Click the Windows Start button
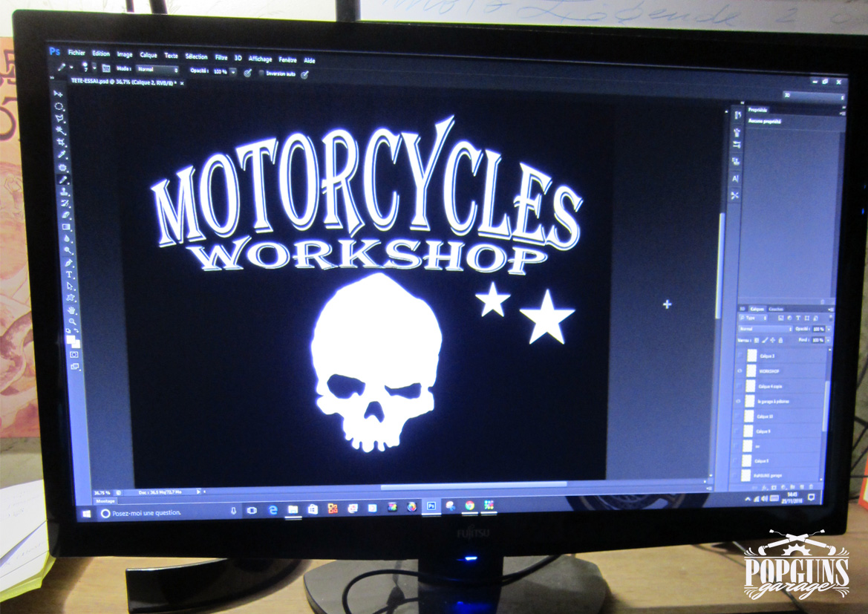 (x=86, y=515)
